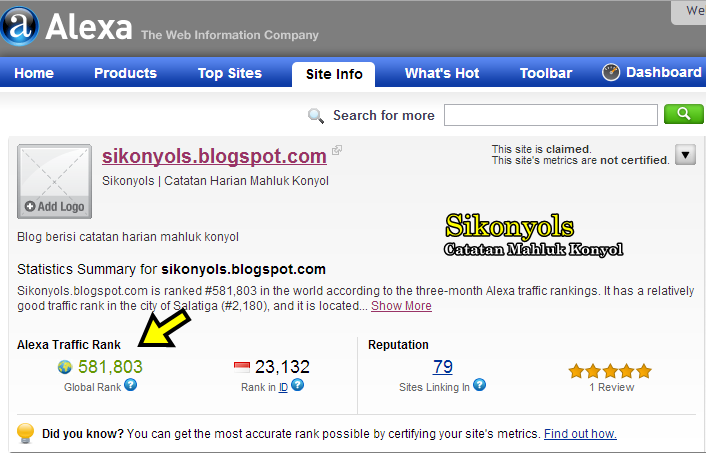Open the What's Hot tab
The width and height of the screenshot is (706, 453).
442,73
